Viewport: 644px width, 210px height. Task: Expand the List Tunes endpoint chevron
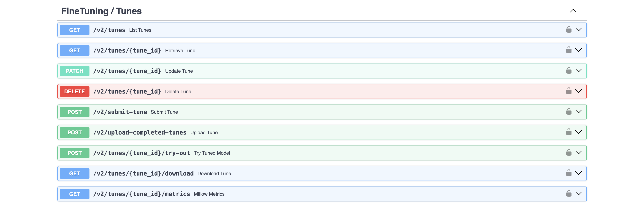click(579, 29)
